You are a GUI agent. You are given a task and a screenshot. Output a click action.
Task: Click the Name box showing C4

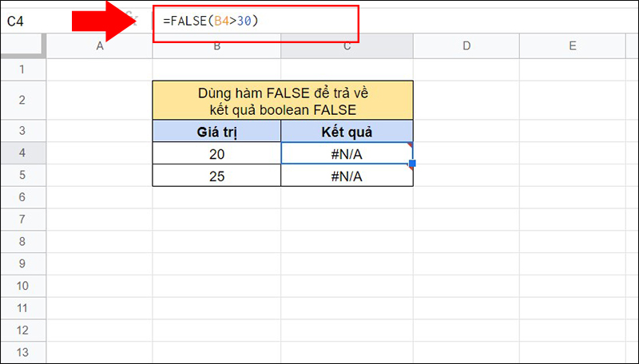tap(32, 22)
